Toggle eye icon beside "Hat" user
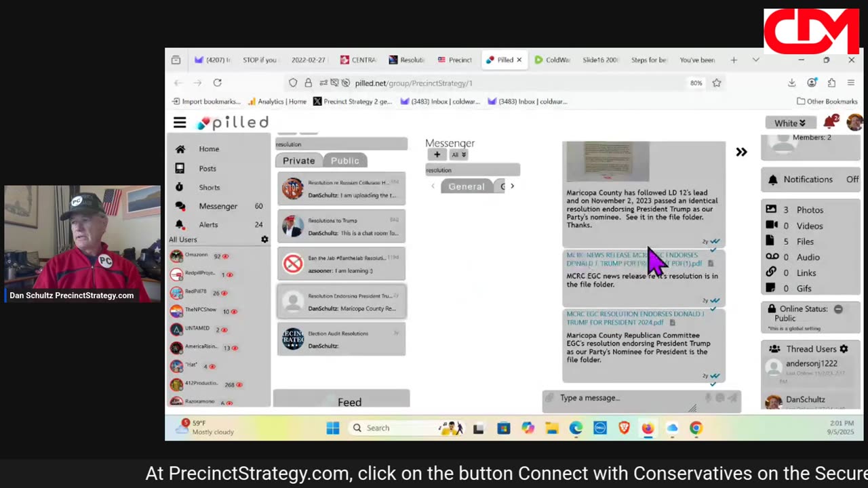 [x=212, y=367]
